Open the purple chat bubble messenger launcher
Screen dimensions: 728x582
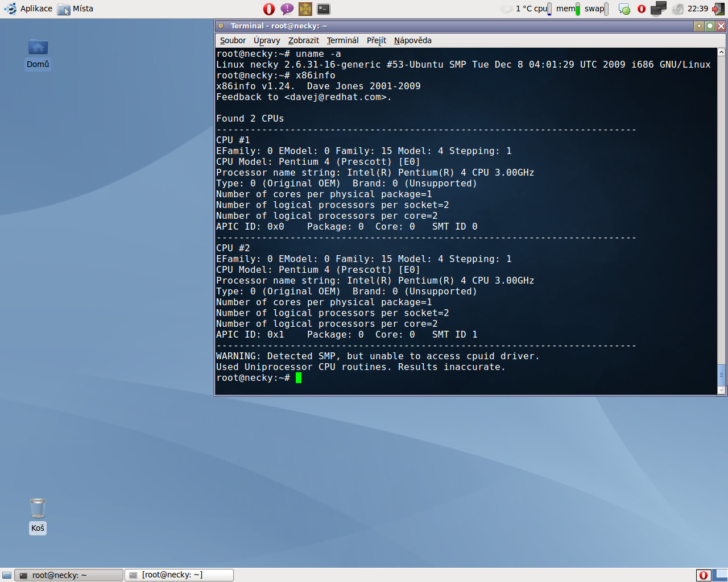287,9
